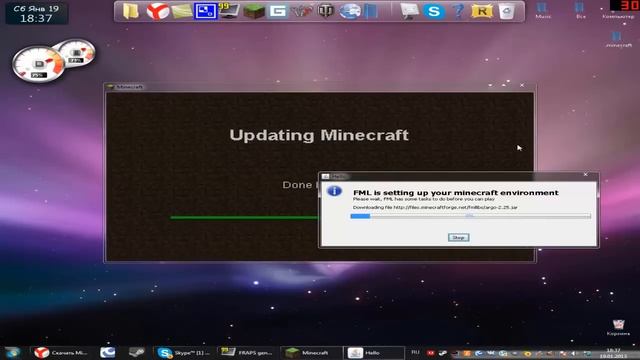
Task: Click the blue book dock icon
Action: coord(371,11)
